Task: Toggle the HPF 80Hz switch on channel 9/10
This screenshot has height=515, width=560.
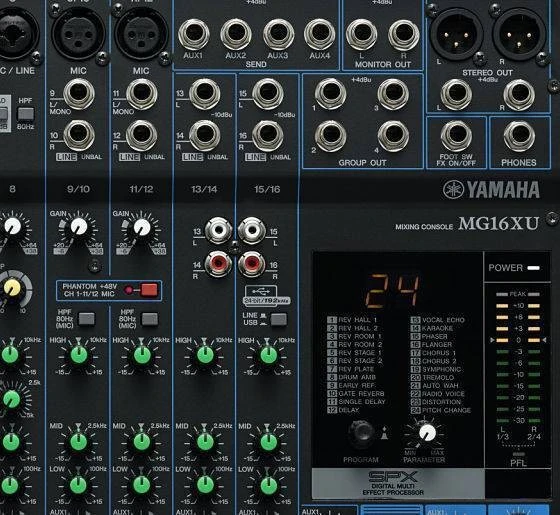Action: 87,319
